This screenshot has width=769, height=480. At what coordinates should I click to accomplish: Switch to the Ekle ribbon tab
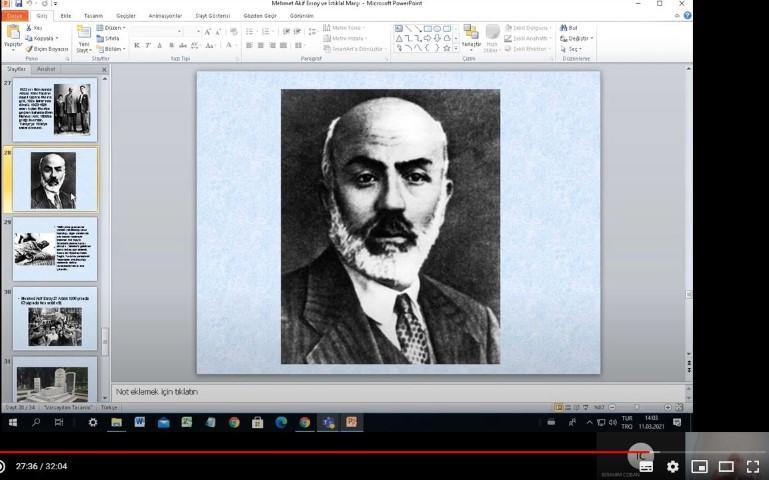tap(66, 16)
